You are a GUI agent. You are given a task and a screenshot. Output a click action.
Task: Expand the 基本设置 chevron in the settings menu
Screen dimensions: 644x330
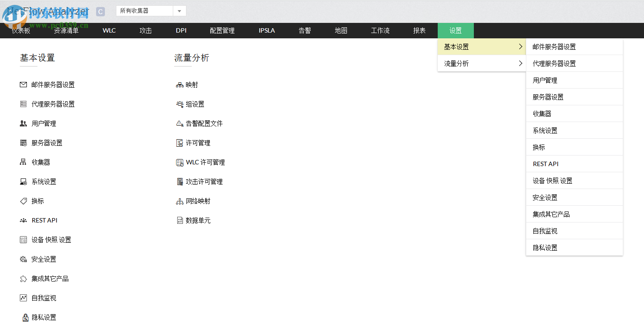coord(521,47)
